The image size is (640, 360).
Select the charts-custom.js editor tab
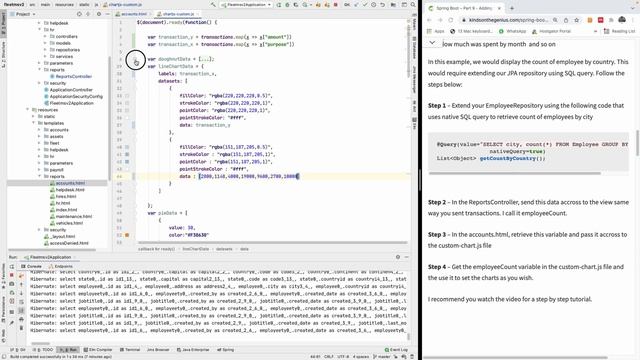178,14
